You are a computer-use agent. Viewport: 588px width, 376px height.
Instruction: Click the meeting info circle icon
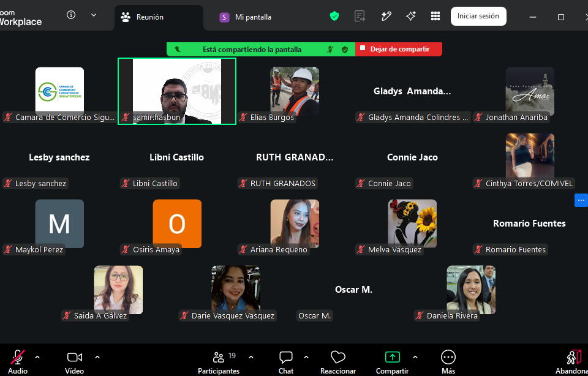pos(71,15)
